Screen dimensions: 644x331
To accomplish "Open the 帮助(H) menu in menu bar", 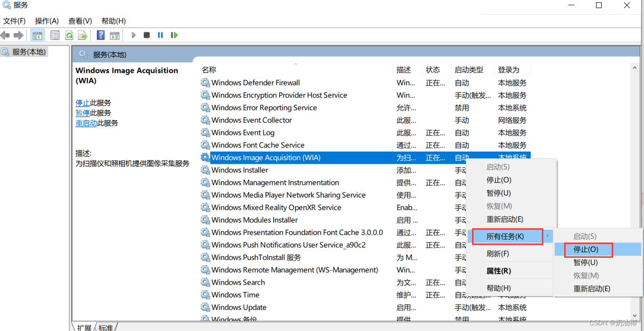I will coord(114,21).
